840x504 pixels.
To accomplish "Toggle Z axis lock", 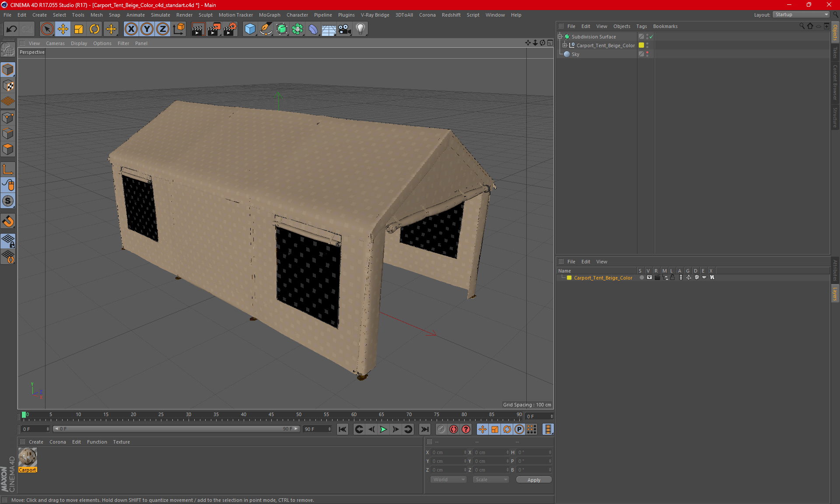I will click(163, 29).
